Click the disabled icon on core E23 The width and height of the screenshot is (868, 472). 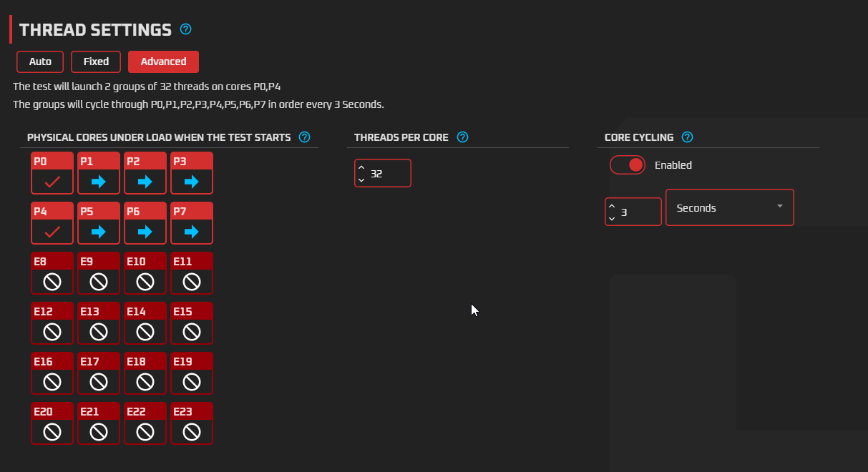pyautogui.click(x=192, y=432)
